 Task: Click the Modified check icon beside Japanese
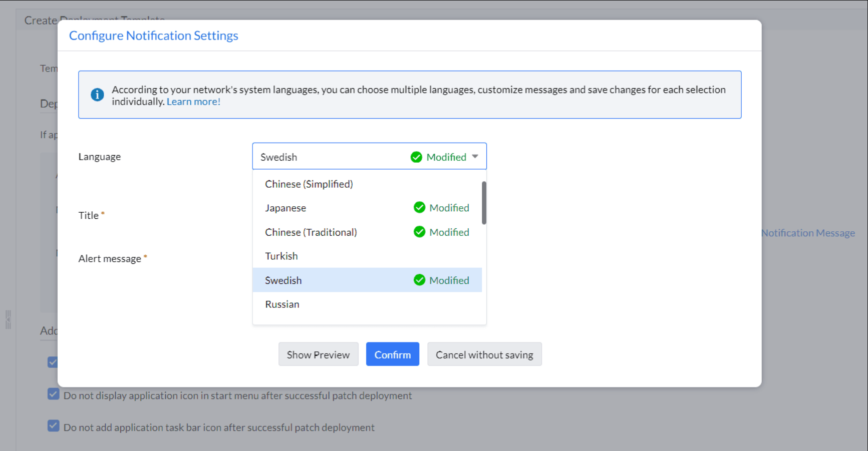click(419, 207)
